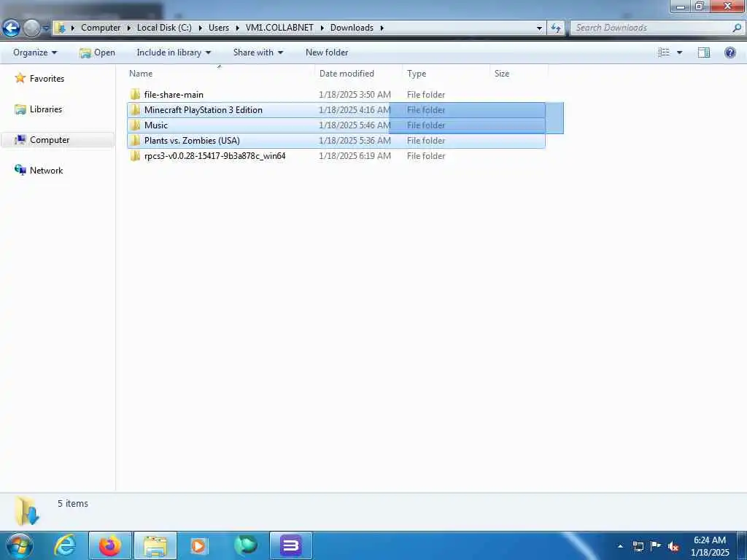
Task: Launch Internet Explorer from taskbar
Action: tap(64, 545)
